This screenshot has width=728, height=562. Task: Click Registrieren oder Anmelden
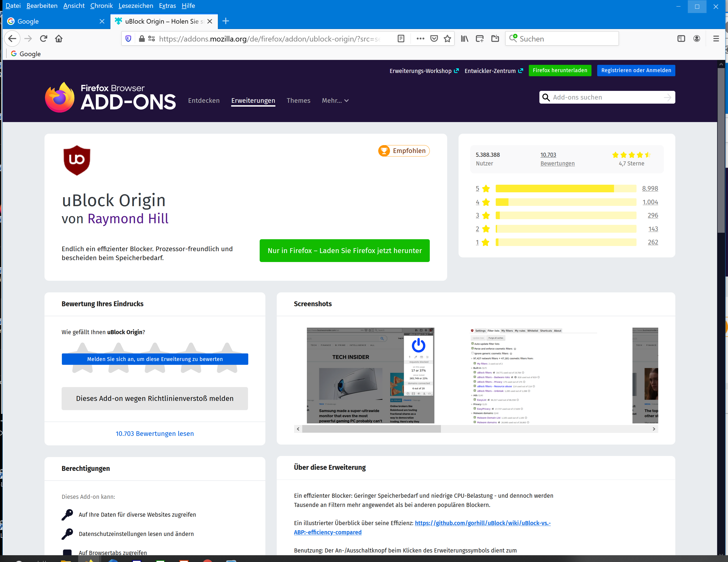(636, 70)
